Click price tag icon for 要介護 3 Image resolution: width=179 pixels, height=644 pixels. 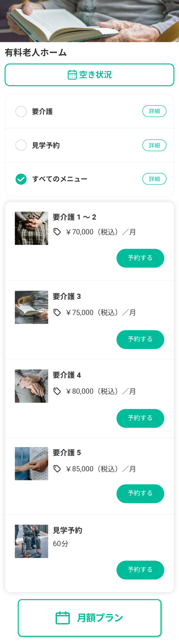click(57, 312)
